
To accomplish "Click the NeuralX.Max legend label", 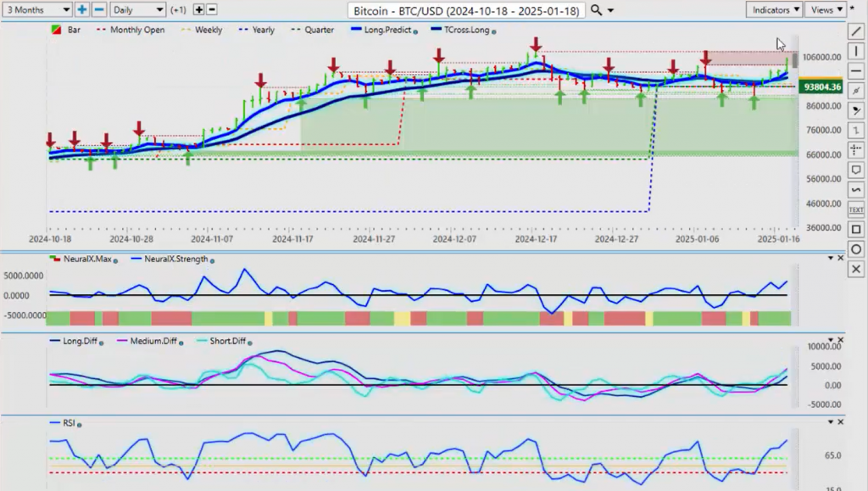I will [87, 259].
